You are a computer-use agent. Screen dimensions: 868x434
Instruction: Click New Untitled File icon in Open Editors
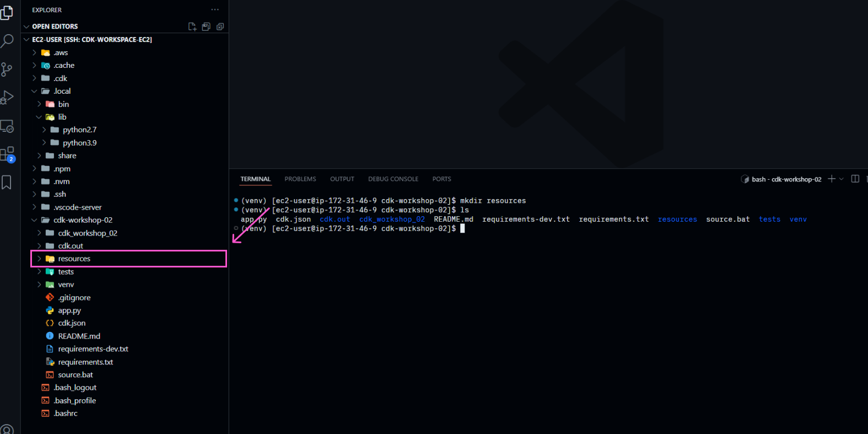point(192,26)
